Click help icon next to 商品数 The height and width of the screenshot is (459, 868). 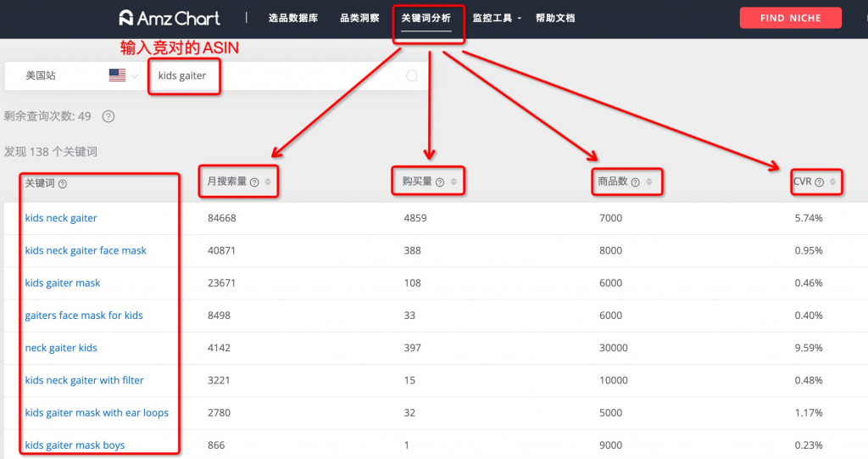(636, 182)
